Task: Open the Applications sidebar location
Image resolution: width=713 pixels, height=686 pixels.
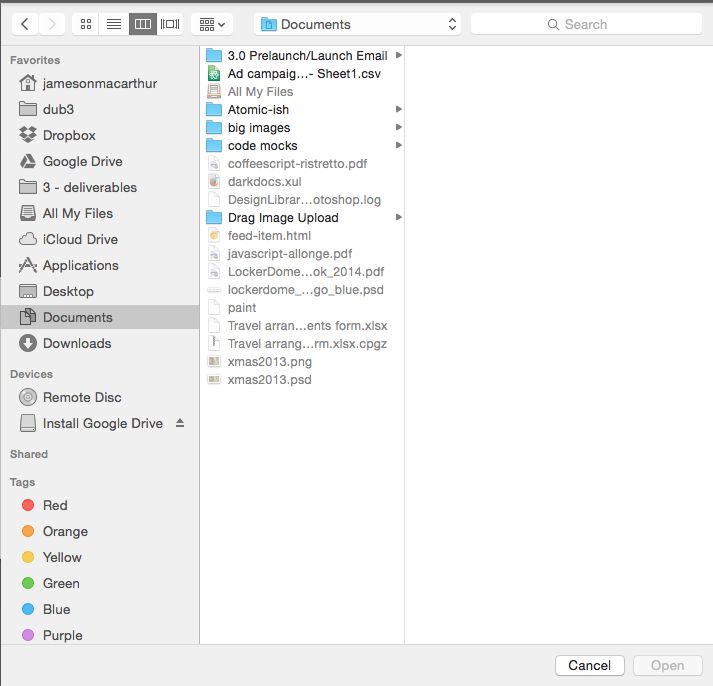Action: tap(80, 265)
